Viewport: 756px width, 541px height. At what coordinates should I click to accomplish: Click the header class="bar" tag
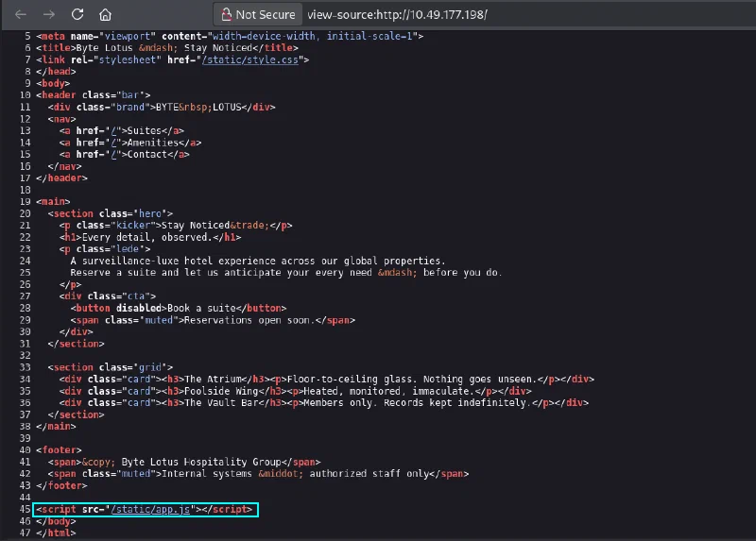click(x=93, y=95)
